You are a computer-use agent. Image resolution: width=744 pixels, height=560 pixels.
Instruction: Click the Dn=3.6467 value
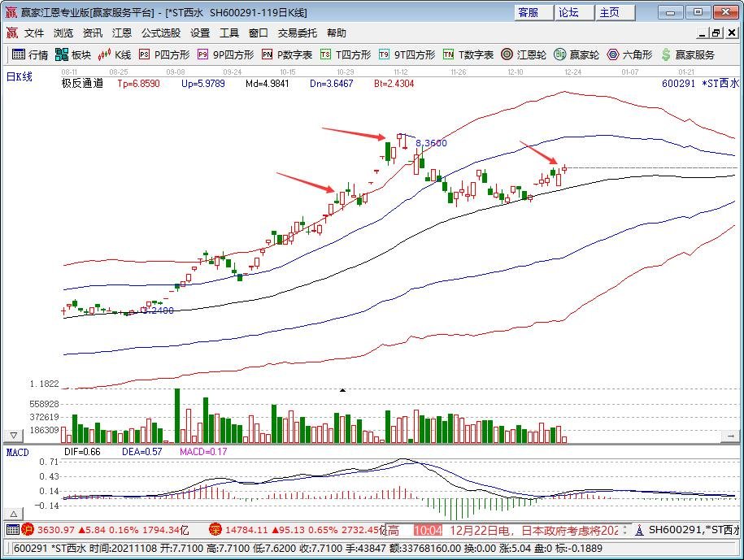[x=331, y=84]
